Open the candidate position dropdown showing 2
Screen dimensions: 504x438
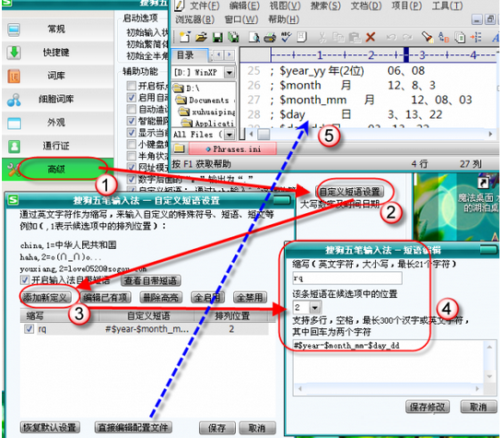pyautogui.click(x=315, y=307)
